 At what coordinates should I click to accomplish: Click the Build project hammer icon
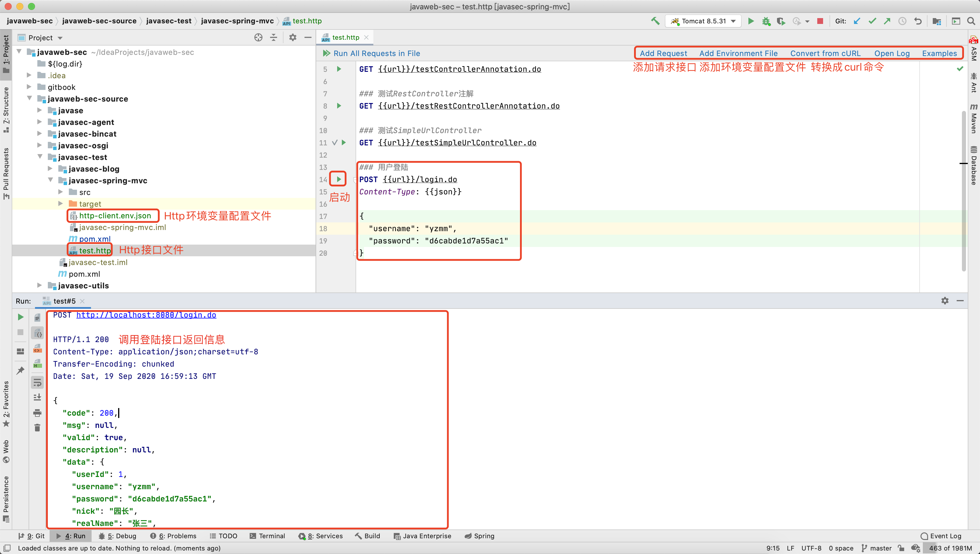pyautogui.click(x=655, y=21)
